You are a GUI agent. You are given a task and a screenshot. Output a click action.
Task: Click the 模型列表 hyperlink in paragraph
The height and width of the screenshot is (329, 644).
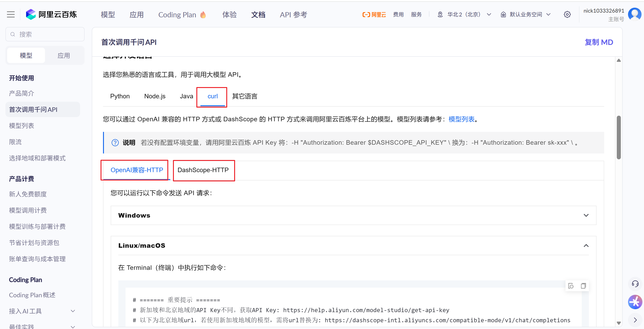coord(461,119)
